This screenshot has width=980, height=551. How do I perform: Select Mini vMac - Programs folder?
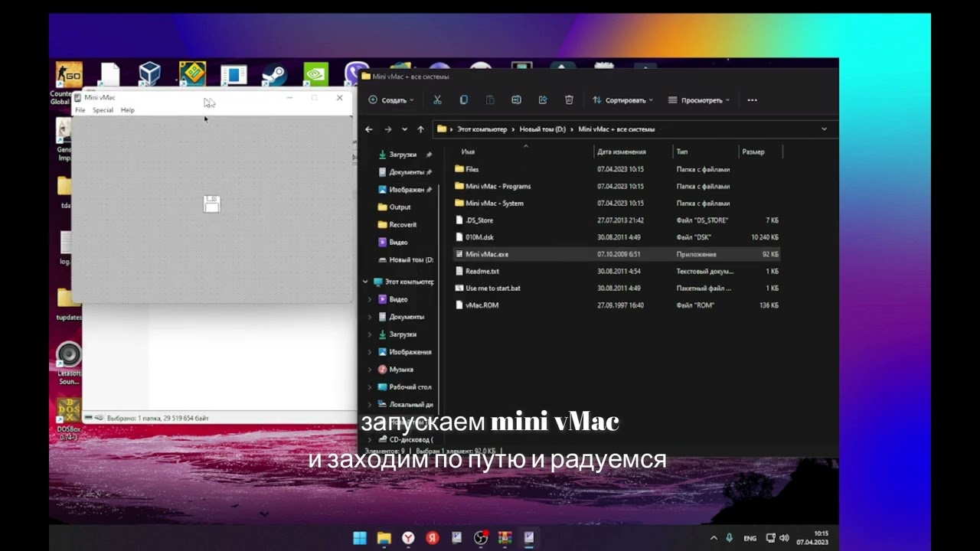[x=617, y=186]
